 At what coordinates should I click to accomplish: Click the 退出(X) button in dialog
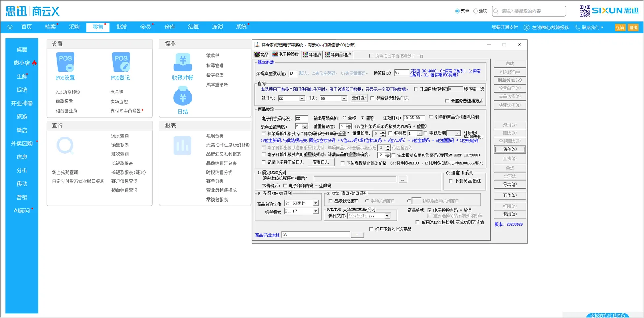click(510, 214)
